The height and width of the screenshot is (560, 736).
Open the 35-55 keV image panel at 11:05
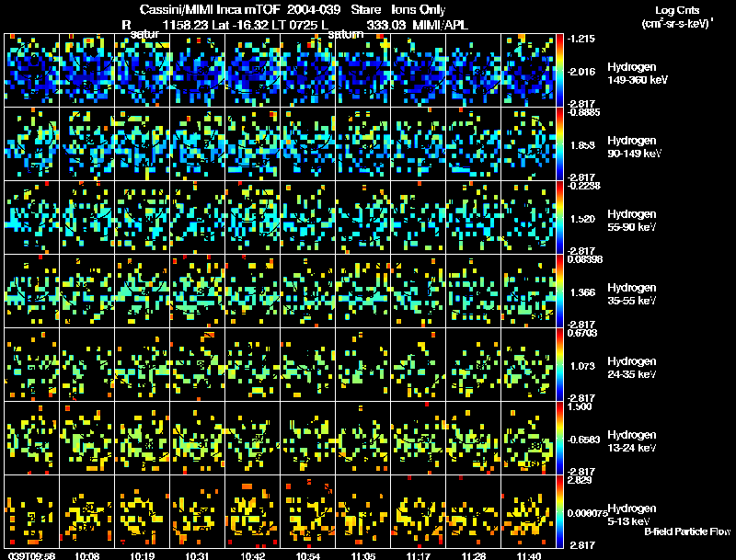pyautogui.click(x=363, y=291)
